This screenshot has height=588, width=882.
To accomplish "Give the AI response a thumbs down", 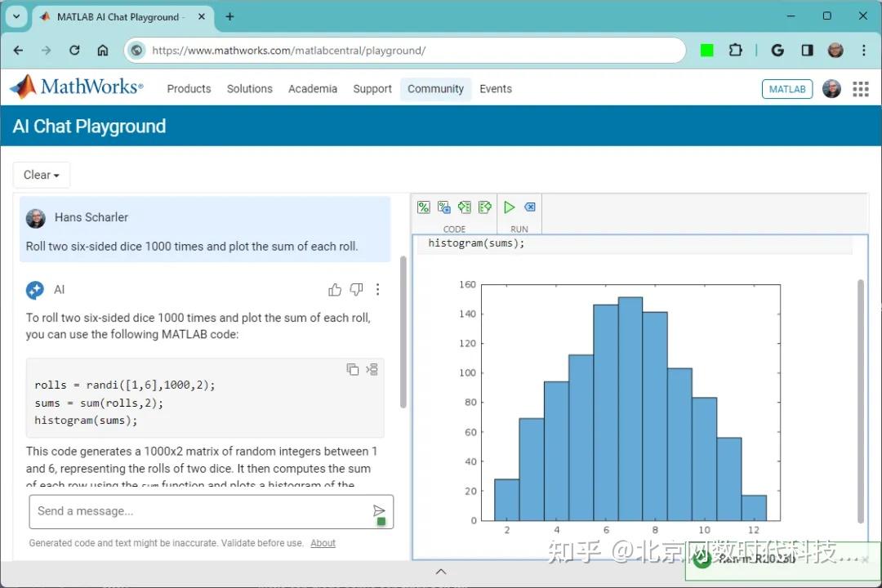I will pos(356,289).
